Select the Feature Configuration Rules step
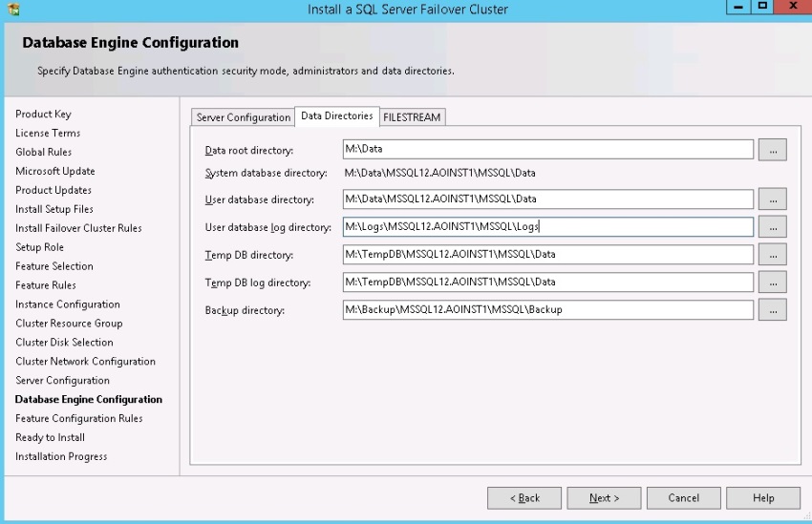812x524 pixels. pyautogui.click(x=78, y=418)
